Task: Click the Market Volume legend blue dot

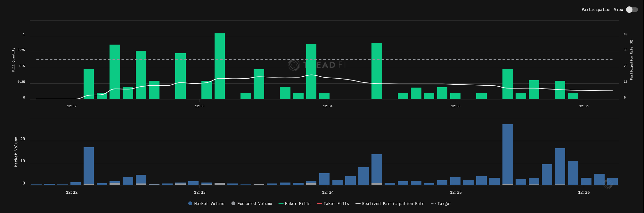Action: point(190,203)
